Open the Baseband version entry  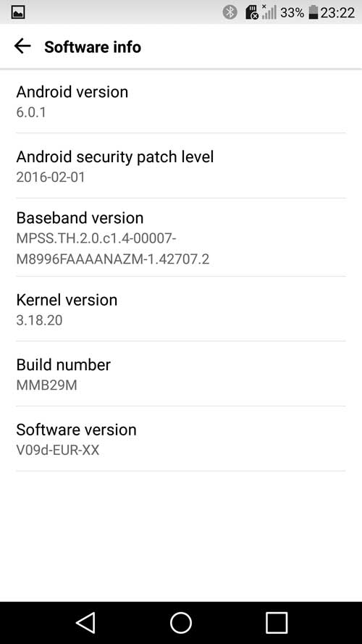pyautogui.click(x=181, y=238)
